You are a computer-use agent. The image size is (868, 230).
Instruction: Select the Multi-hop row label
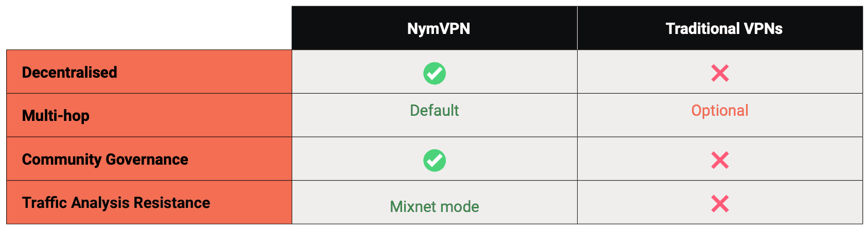pyautogui.click(x=56, y=116)
